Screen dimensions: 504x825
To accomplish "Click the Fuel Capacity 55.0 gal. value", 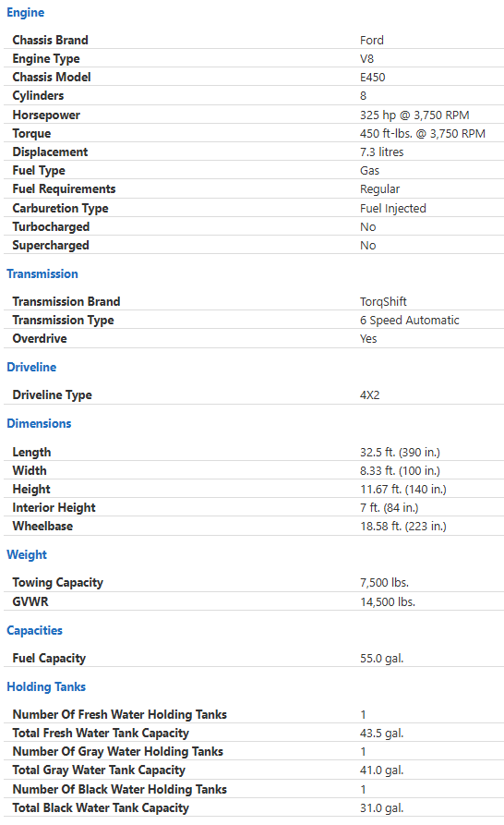I will [x=381, y=659].
